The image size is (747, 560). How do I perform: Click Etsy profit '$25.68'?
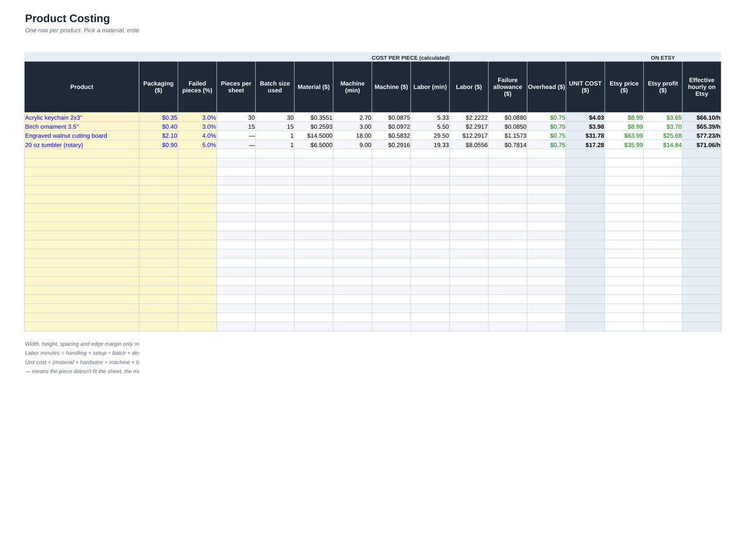(663, 136)
